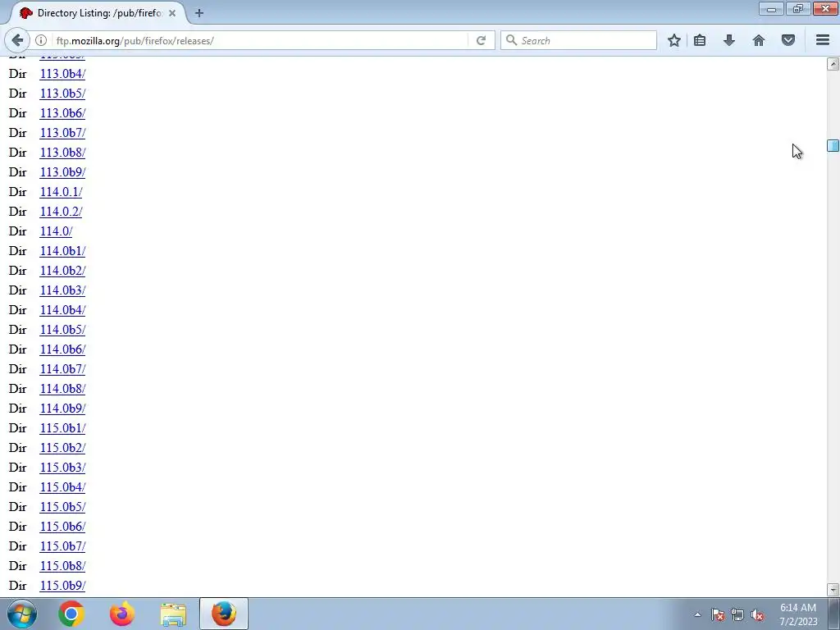Open the 115.0b1/ directory
Image resolution: width=840 pixels, height=630 pixels.
[62, 428]
